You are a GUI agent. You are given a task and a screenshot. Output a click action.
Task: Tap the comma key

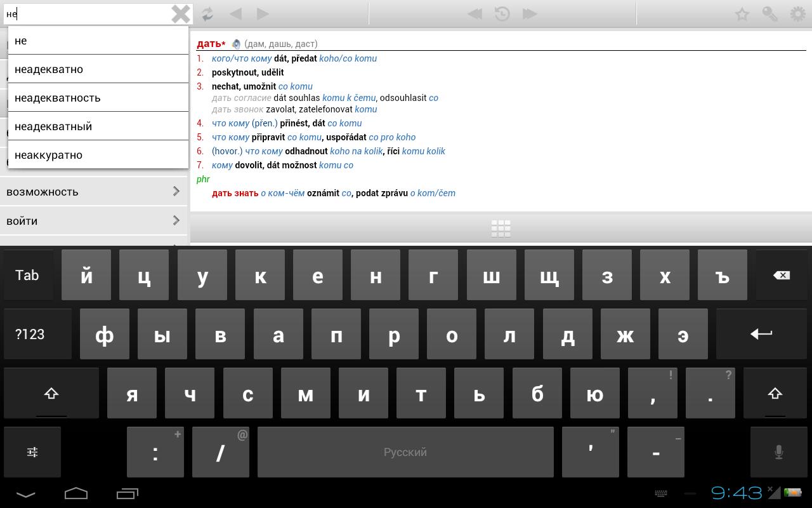tap(653, 394)
